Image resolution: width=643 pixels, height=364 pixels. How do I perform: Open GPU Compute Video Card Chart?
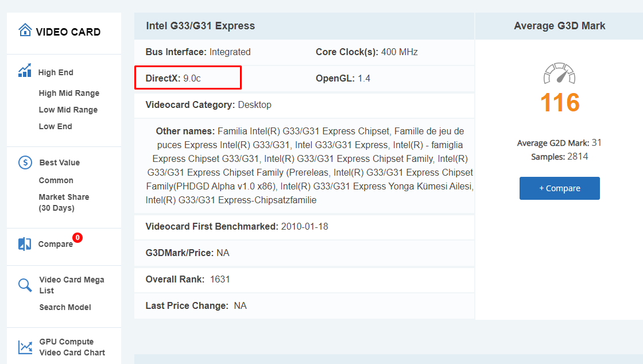click(x=72, y=347)
